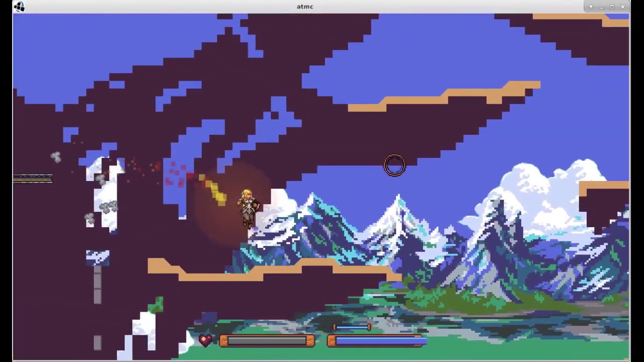Click the green block near the bottom-left
The image size is (644, 362).
pyautogui.click(x=155, y=305)
